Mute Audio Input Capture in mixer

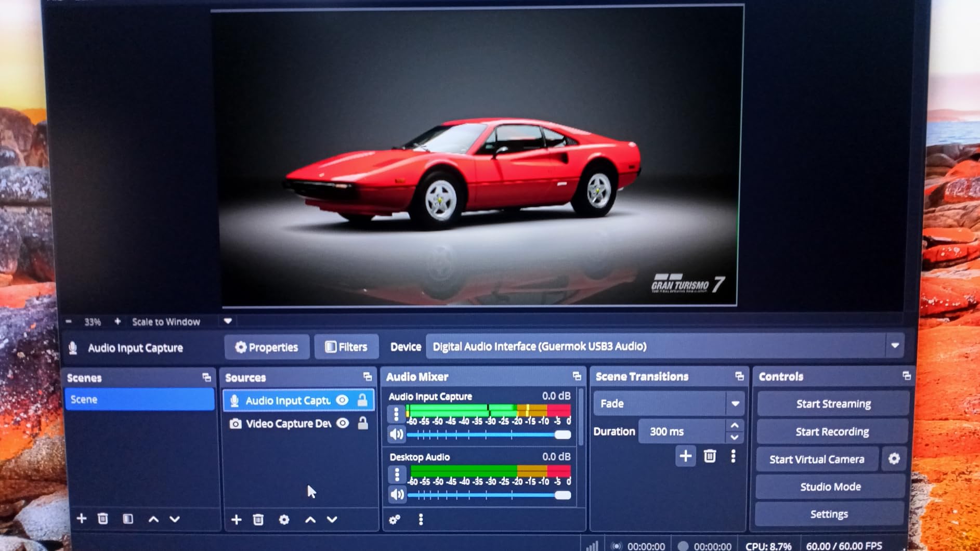[396, 434]
